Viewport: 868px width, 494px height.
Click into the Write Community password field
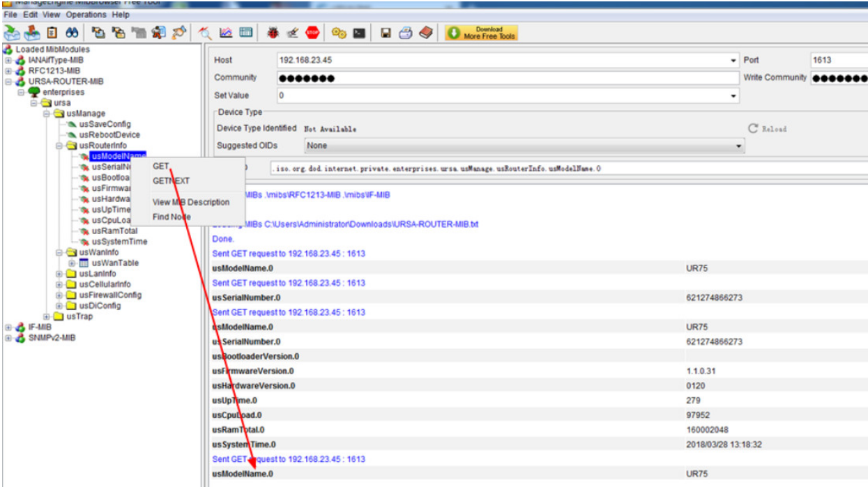coord(839,78)
